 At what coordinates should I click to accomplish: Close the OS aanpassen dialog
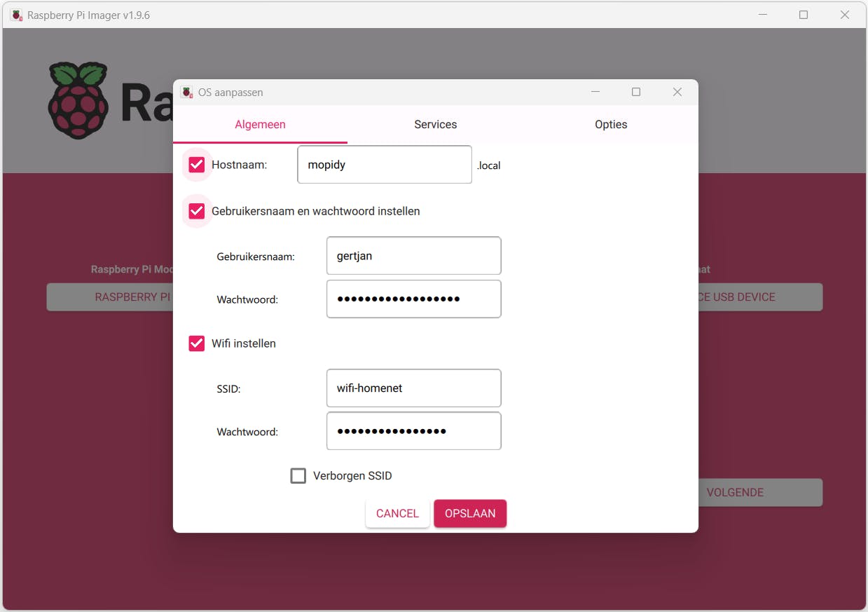(x=677, y=92)
